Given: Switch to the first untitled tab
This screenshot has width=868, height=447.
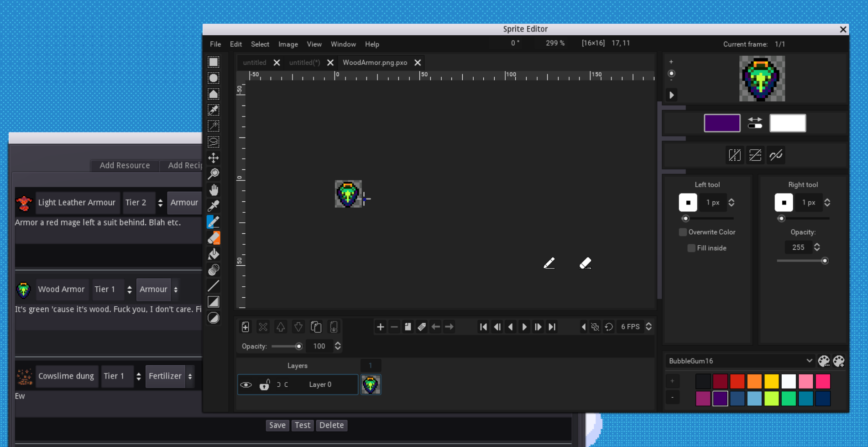Looking at the screenshot, I should (x=254, y=63).
